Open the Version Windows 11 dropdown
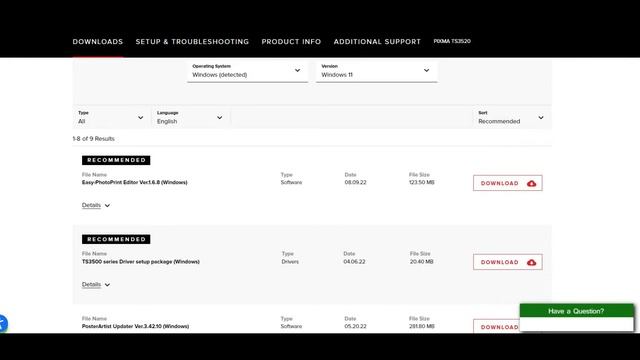640x360 pixels. click(x=376, y=71)
